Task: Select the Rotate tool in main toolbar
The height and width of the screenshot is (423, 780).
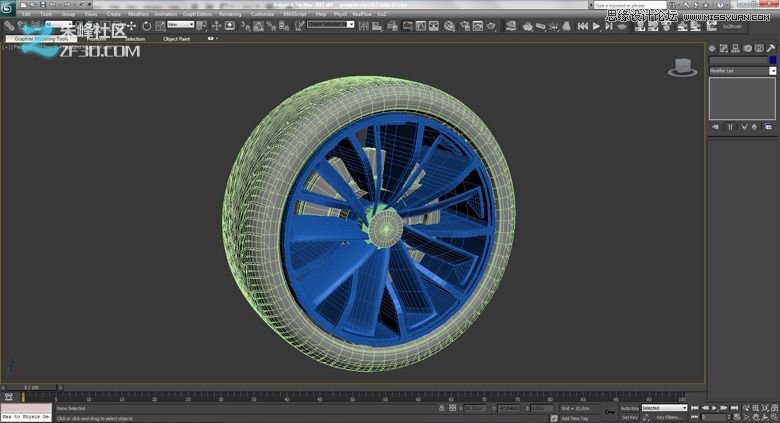Action: pos(147,25)
